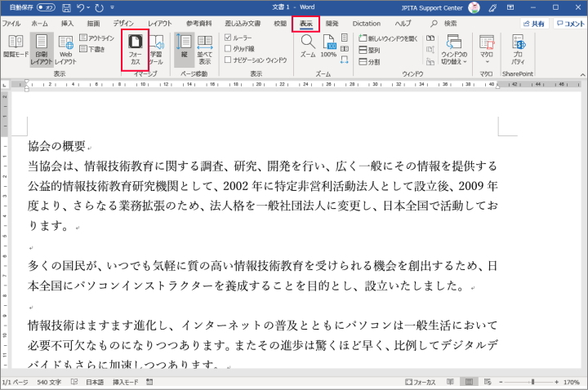The width and height of the screenshot is (588, 390).
Task: Expand the マクロ dropdown arrow
Action: (x=487, y=62)
